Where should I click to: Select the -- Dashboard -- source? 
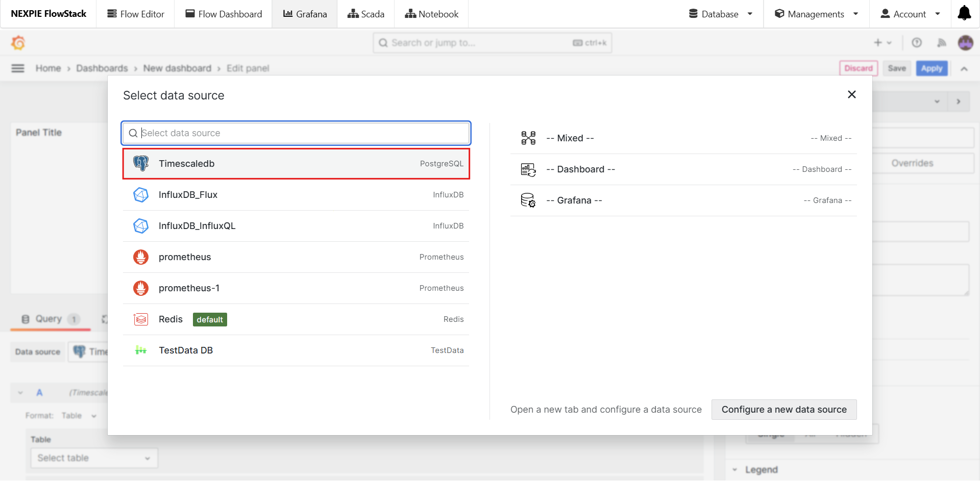click(683, 169)
